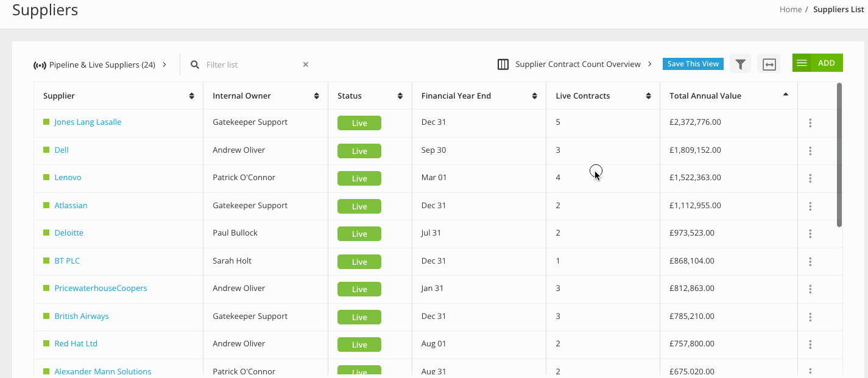This screenshot has height=378, width=868.
Task: Sort by the Supplier column
Action: [x=191, y=96]
